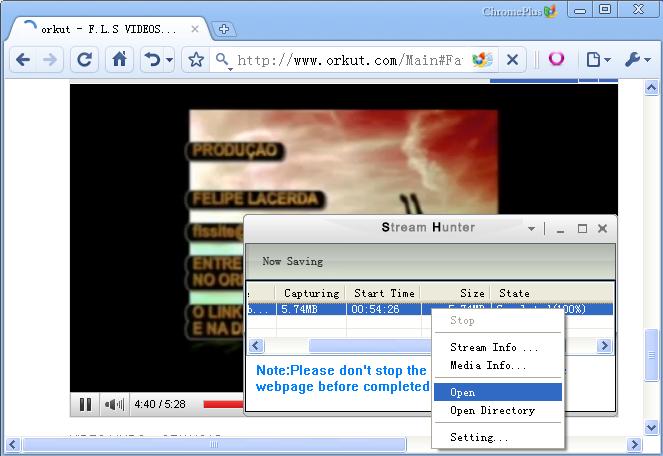The width and height of the screenshot is (663, 456).
Task: Click the pink circle toolbar icon
Action: click(x=556, y=58)
